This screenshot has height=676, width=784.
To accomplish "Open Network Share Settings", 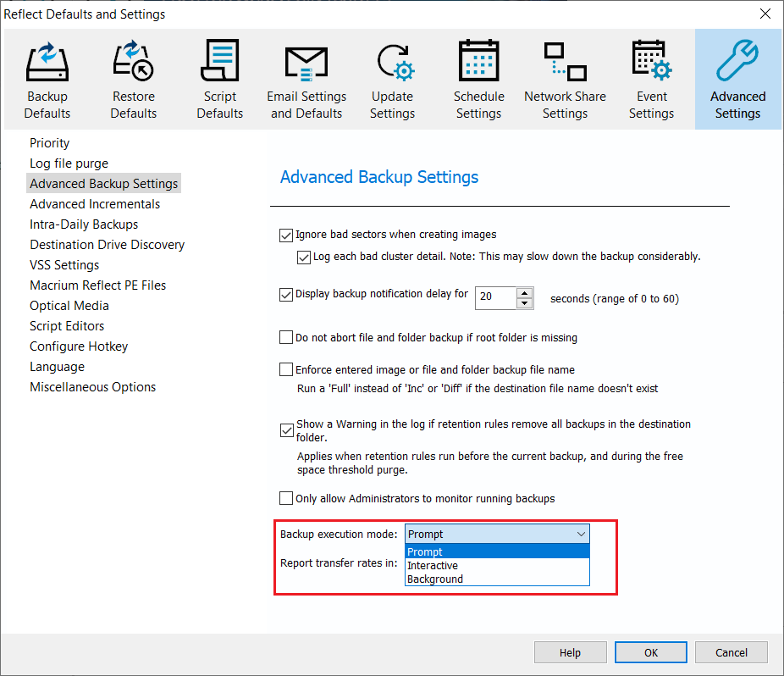I will (x=565, y=78).
